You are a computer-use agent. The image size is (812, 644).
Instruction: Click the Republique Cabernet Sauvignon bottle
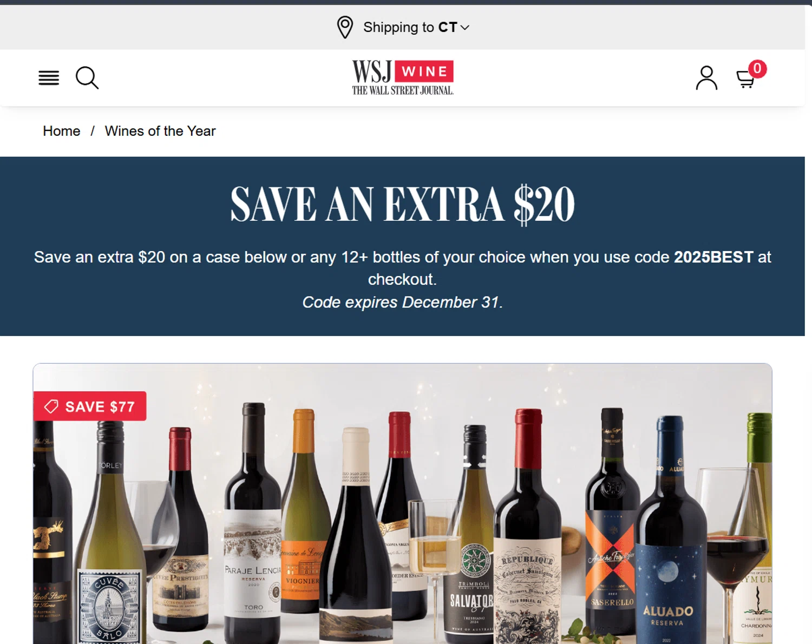[528, 528]
